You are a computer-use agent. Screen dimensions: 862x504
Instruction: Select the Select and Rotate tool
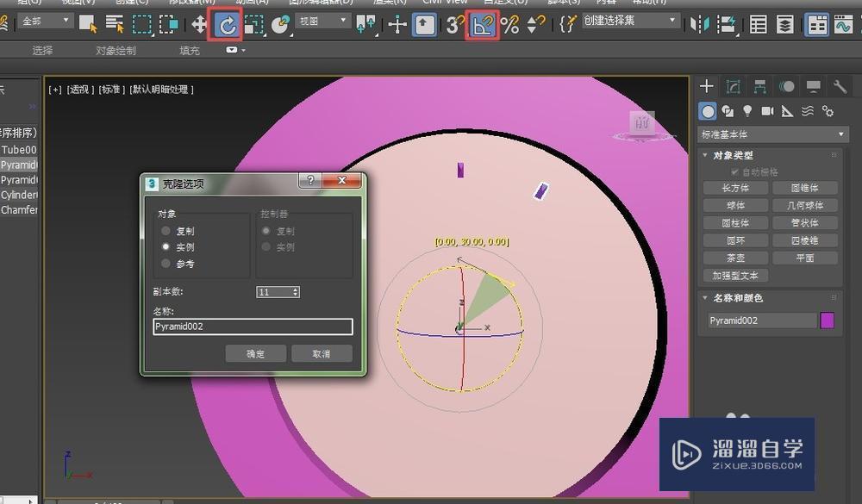[x=227, y=23]
